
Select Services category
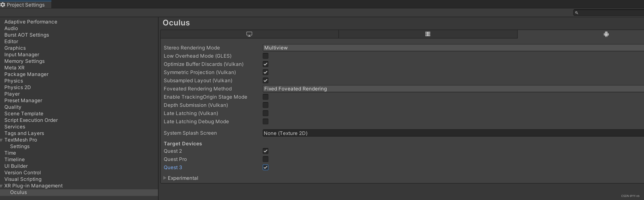pos(15,127)
